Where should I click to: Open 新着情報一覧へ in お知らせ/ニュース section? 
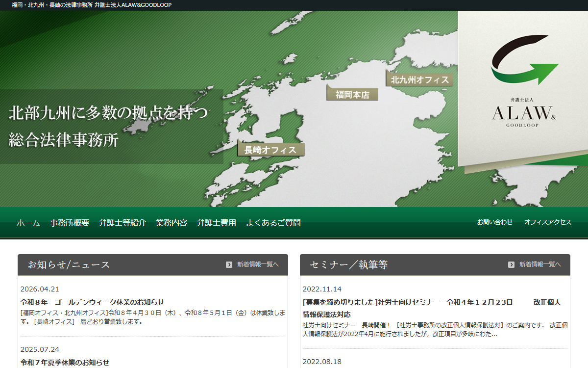[x=258, y=264]
